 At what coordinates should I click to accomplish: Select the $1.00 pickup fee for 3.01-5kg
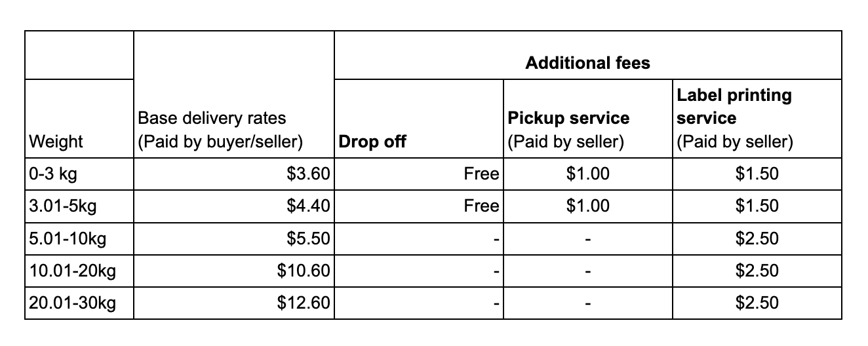tap(588, 206)
